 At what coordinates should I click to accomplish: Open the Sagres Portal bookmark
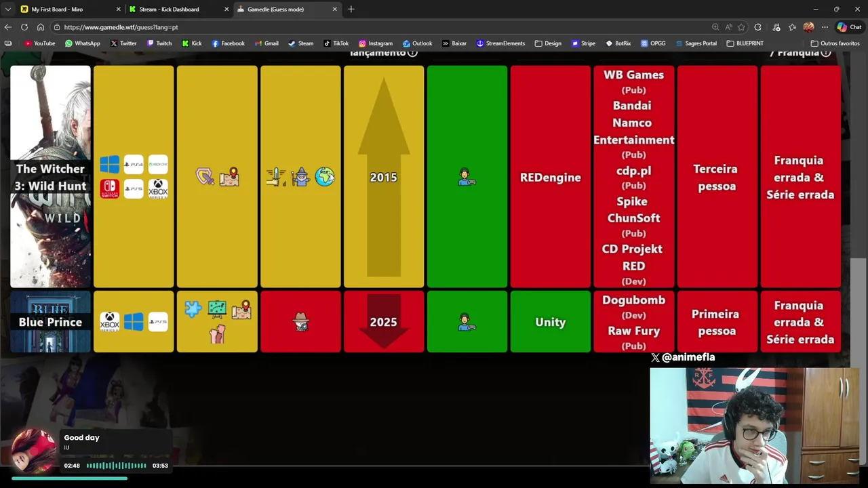(x=695, y=43)
